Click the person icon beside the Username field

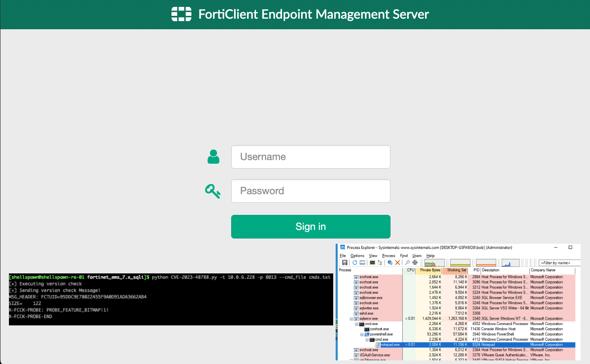(x=213, y=156)
